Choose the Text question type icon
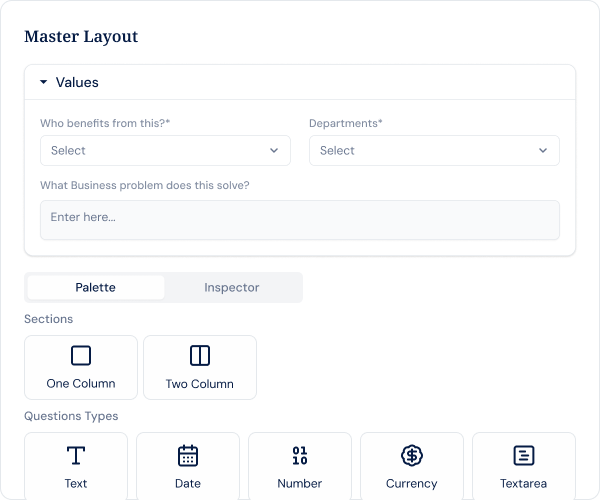The image size is (600, 500). pyautogui.click(x=76, y=455)
